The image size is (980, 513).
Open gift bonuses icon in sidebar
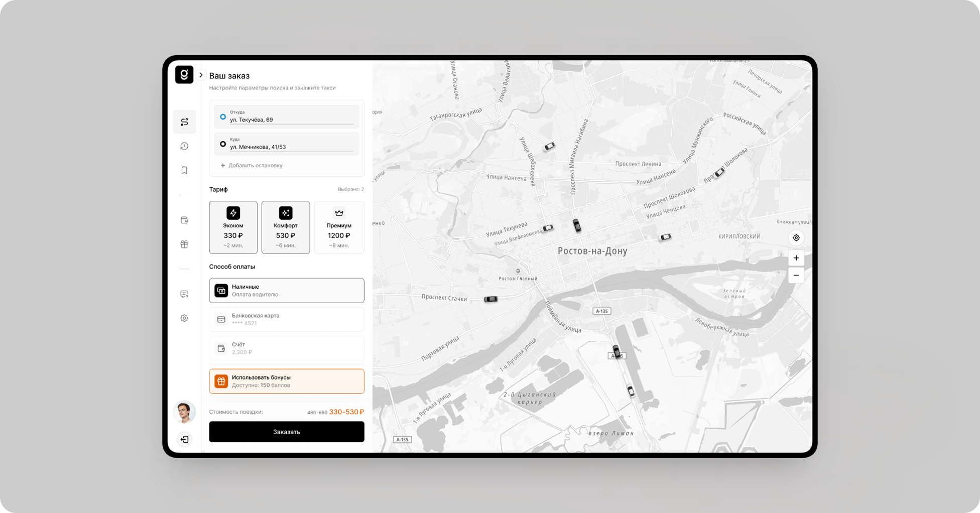pyautogui.click(x=184, y=244)
